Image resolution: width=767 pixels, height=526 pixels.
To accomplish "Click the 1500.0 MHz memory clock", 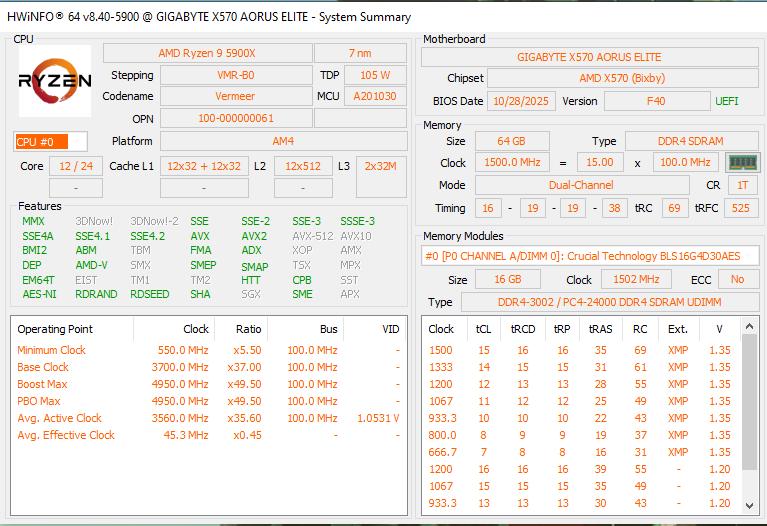I will (x=512, y=162).
